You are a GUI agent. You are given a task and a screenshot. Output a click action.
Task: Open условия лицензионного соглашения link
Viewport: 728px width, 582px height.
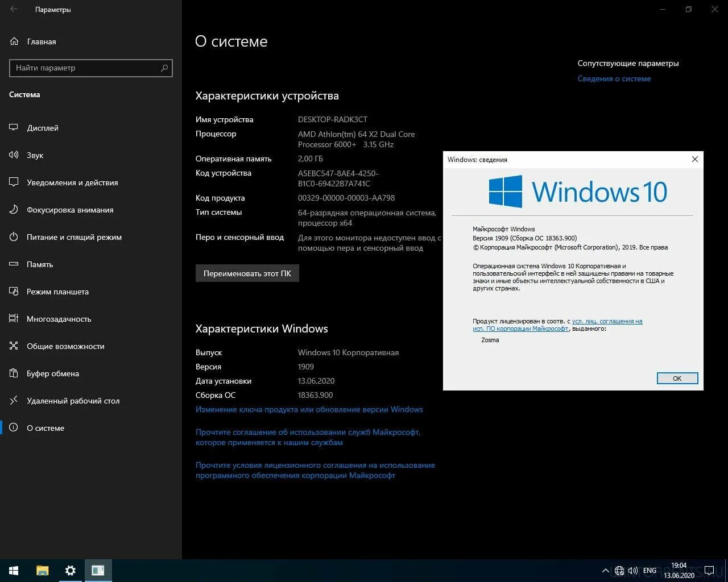coord(315,470)
